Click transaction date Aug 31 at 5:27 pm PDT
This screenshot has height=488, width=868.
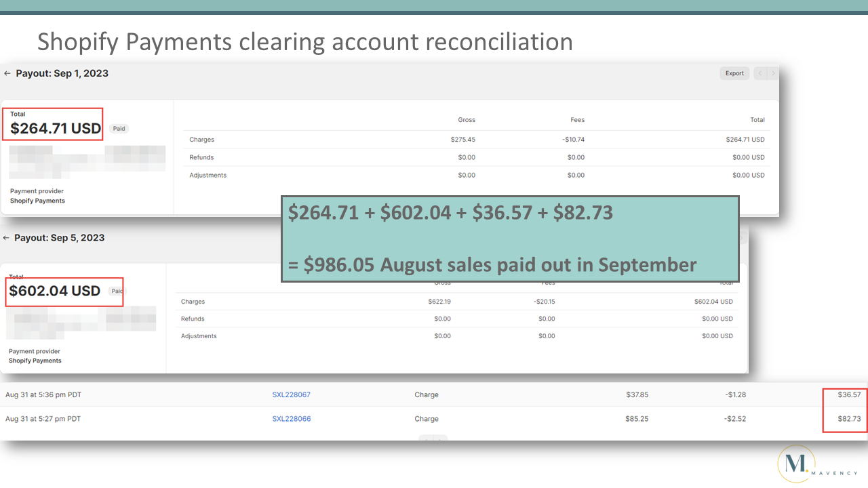click(43, 419)
